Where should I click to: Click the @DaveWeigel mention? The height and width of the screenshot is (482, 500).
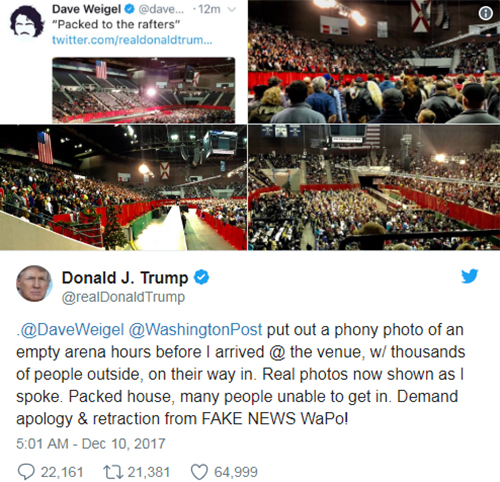pos(70,330)
